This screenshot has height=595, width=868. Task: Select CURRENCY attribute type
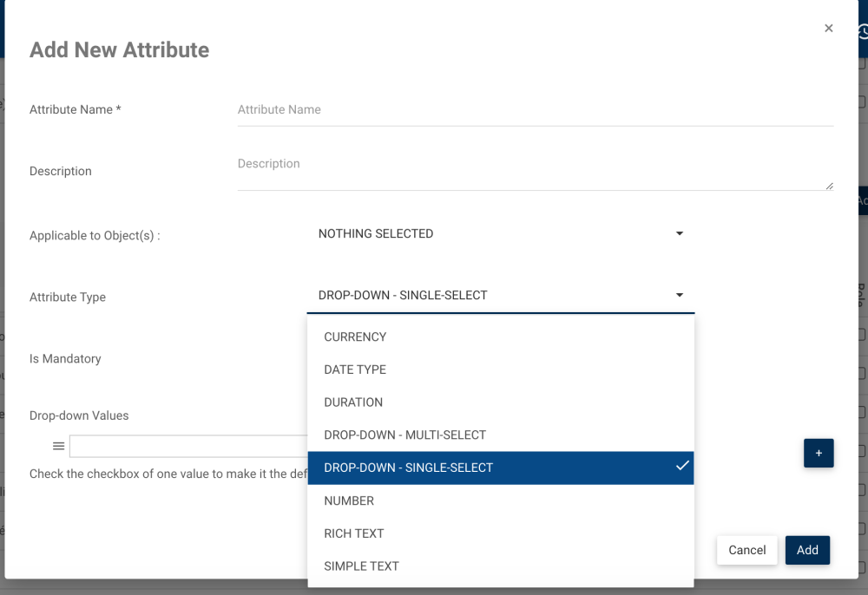click(x=355, y=337)
